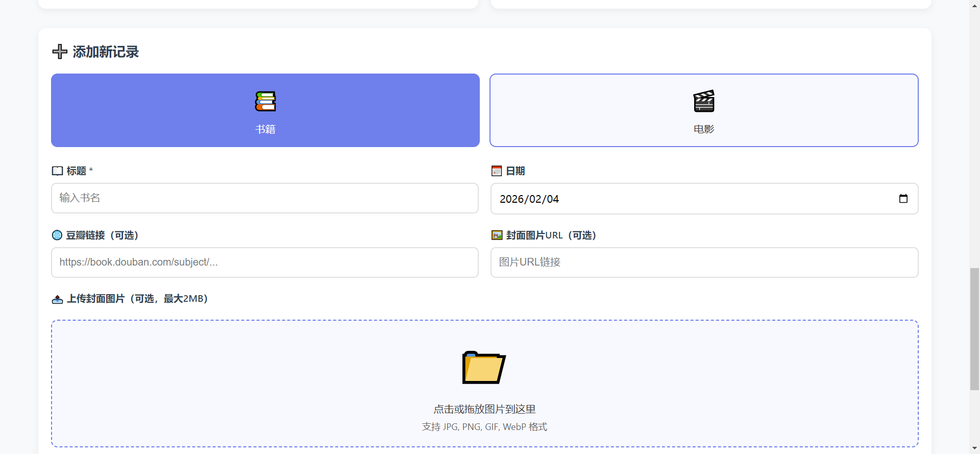This screenshot has height=454, width=980.
Task: Click 点击或拖放图片到这里 upload text
Action: coord(484,409)
